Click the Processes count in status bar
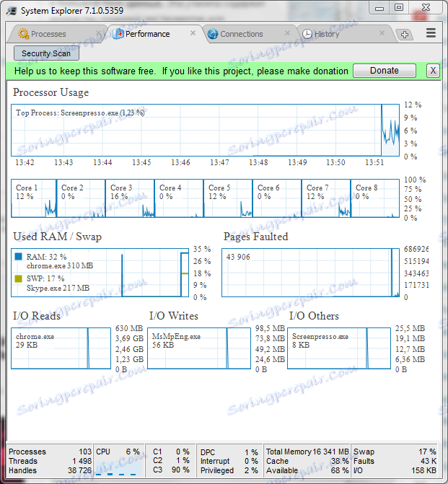Viewport: 448px width, 484px height. click(85, 452)
